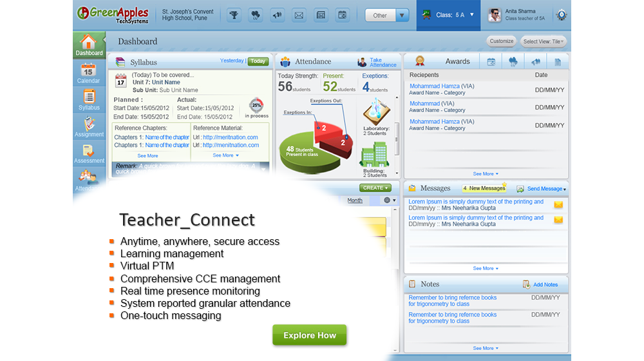Screen dimensions: 644x361
Task: Toggle syllabus view to Today
Action: coord(258,61)
